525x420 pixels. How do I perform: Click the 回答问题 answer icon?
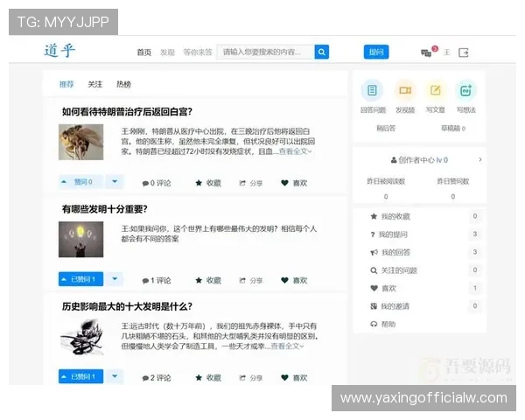click(372, 90)
